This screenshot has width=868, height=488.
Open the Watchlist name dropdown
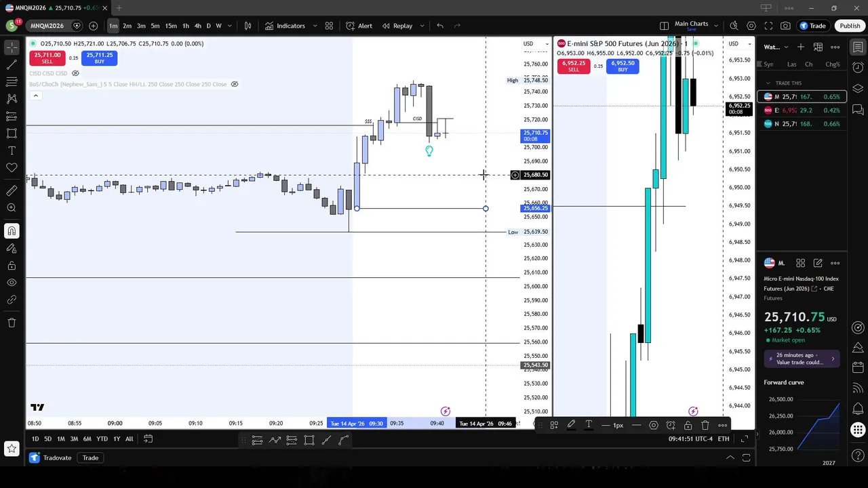[x=776, y=47]
